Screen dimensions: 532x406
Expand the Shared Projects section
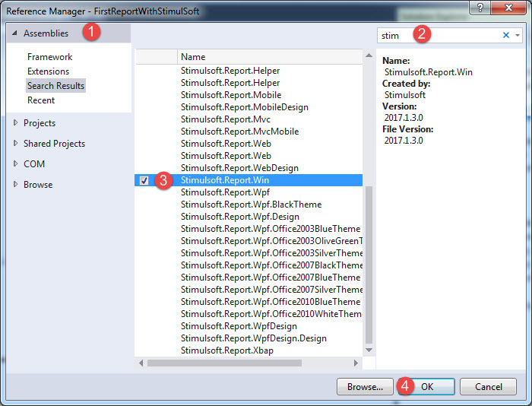tap(15, 143)
